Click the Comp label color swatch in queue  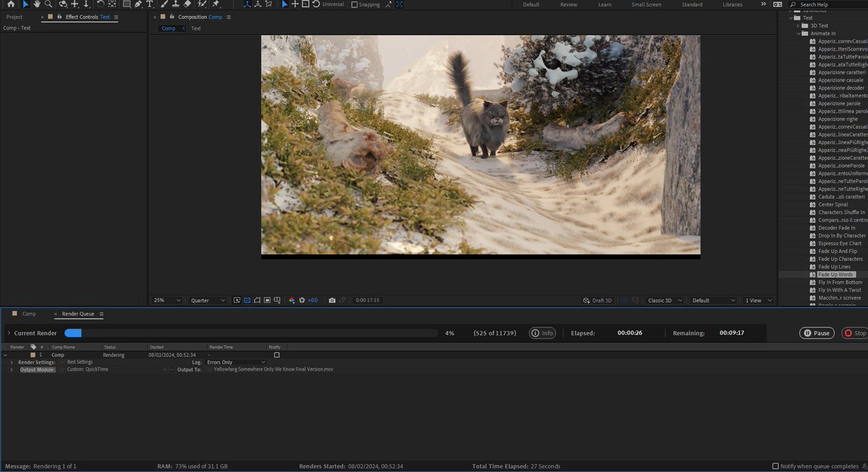pyautogui.click(x=33, y=355)
